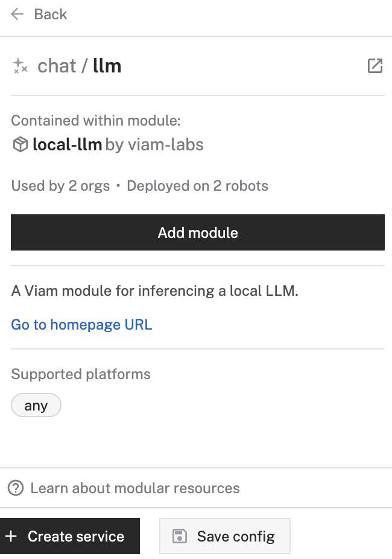Select the any platform chip

point(36,405)
